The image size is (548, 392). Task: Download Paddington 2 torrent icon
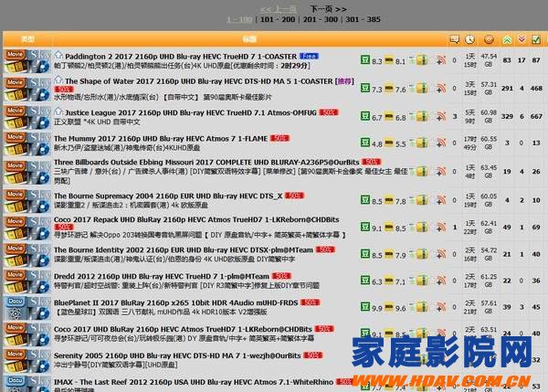pos(422,60)
